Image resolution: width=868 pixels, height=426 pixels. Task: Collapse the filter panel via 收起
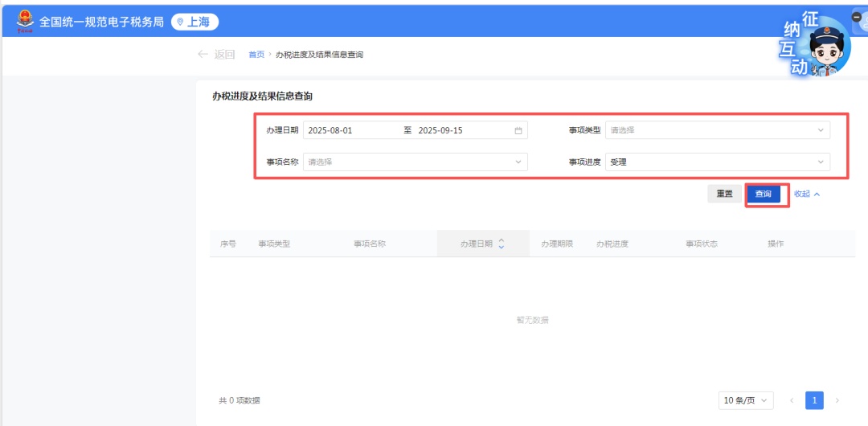coord(807,194)
